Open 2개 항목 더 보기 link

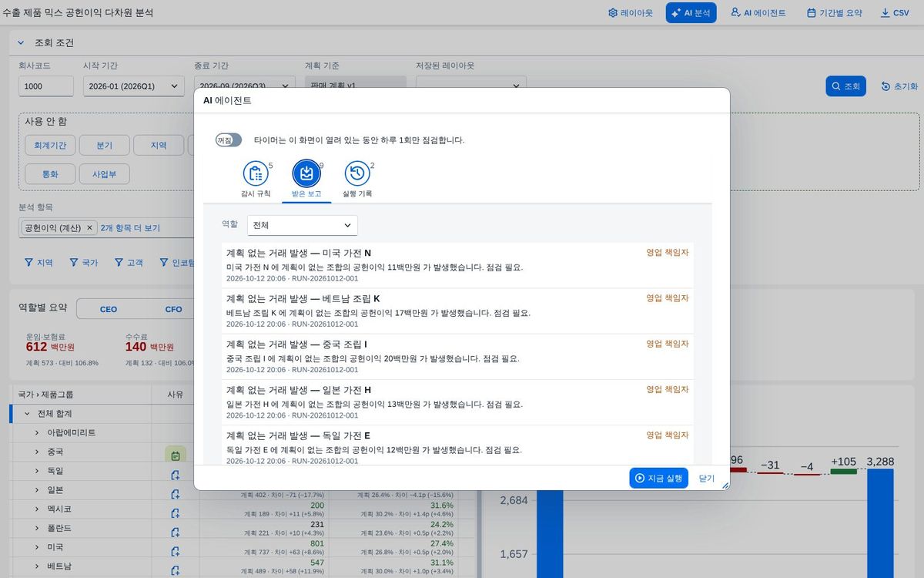[x=130, y=228]
